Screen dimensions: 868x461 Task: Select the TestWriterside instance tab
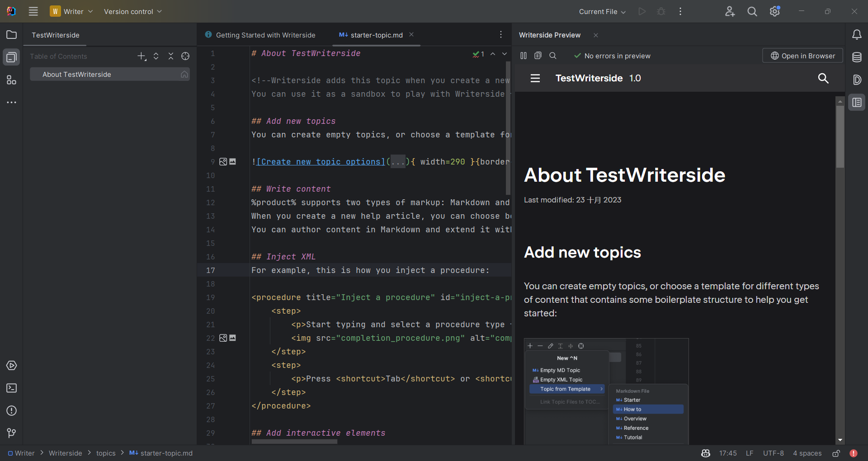(x=55, y=35)
